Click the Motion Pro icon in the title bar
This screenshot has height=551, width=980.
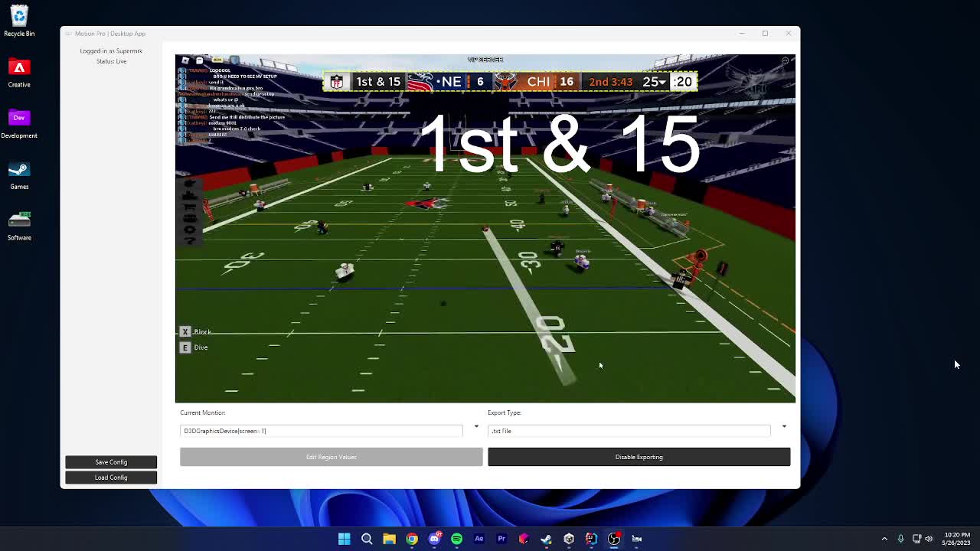tap(67, 33)
